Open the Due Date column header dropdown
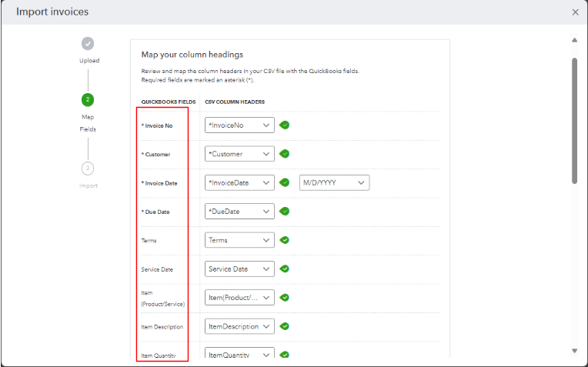 pos(239,212)
